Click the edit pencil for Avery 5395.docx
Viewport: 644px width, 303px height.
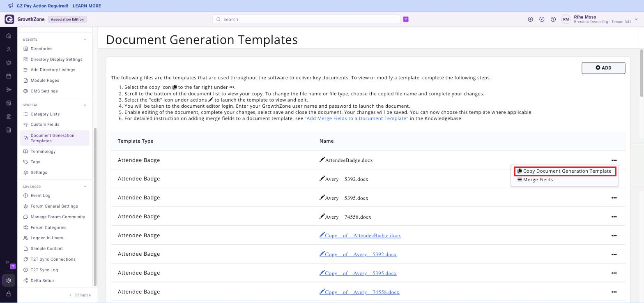(x=322, y=197)
